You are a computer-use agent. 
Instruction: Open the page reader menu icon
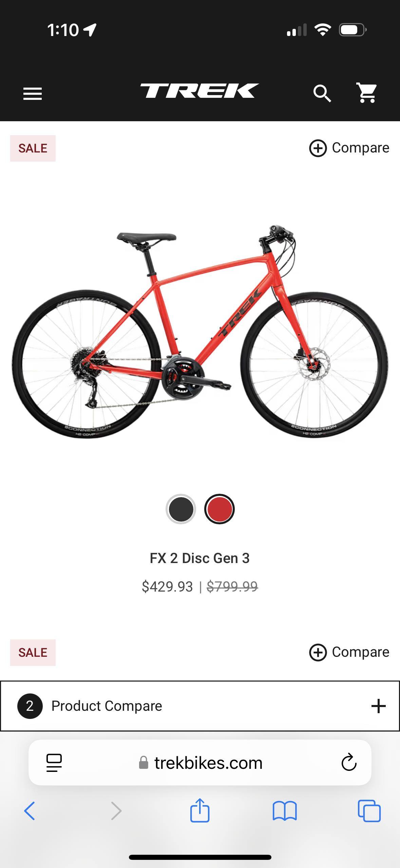click(x=54, y=763)
